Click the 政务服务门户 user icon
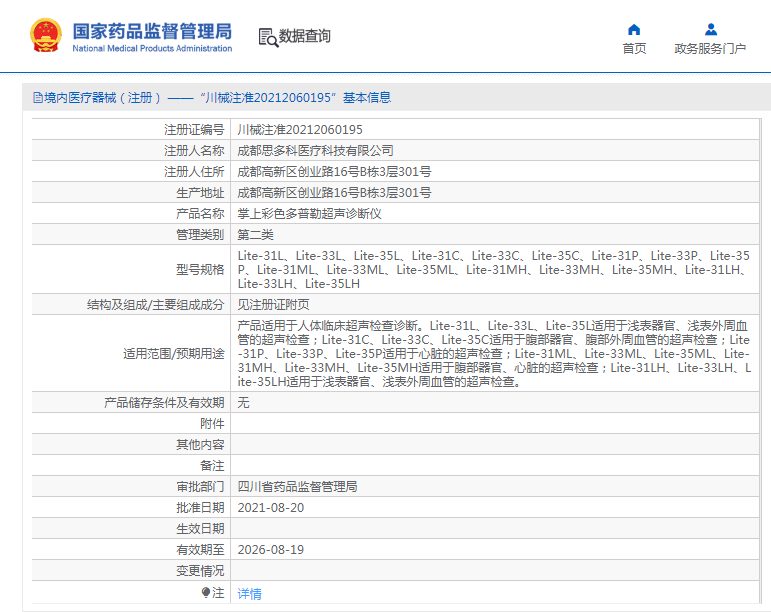This screenshot has width=771, height=612. tap(711, 29)
